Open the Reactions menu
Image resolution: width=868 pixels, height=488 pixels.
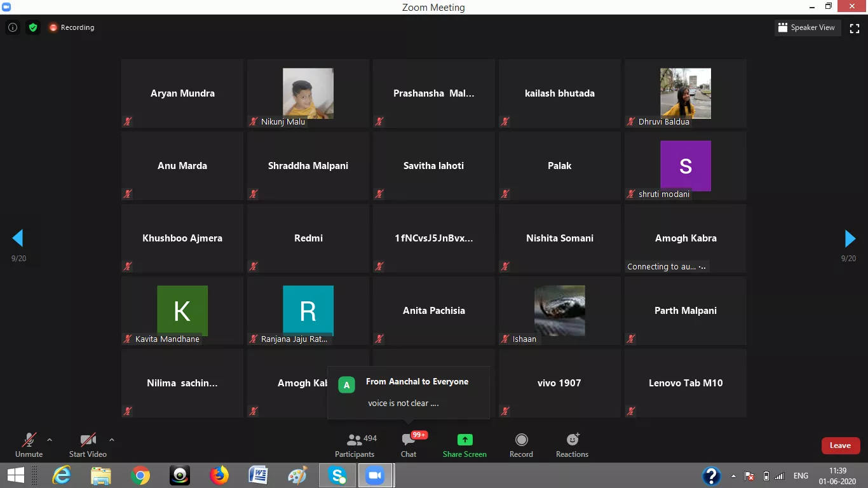(572, 445)
